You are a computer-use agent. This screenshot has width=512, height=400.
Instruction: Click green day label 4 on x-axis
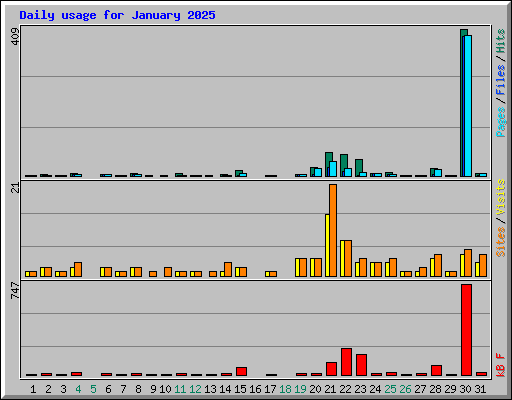pyautogui.click(x=78, y=389)
